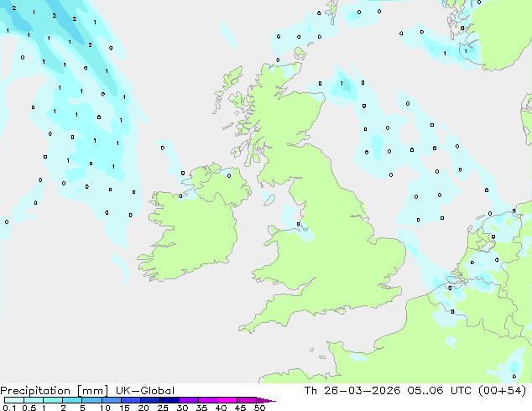This screenshot has width=532, height=411.
Task: Pick the 10–15 mm legend swatch
Action: [x=112, y=400]
